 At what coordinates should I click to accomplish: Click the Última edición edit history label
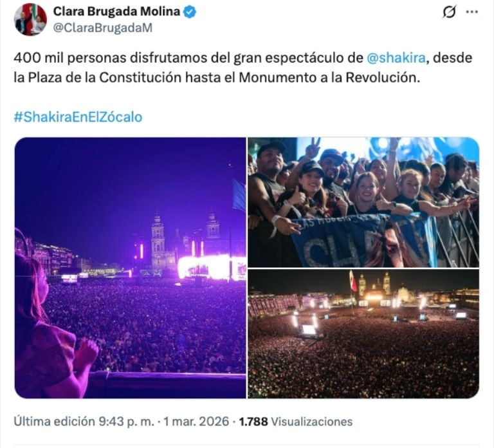tap(55, 422)
